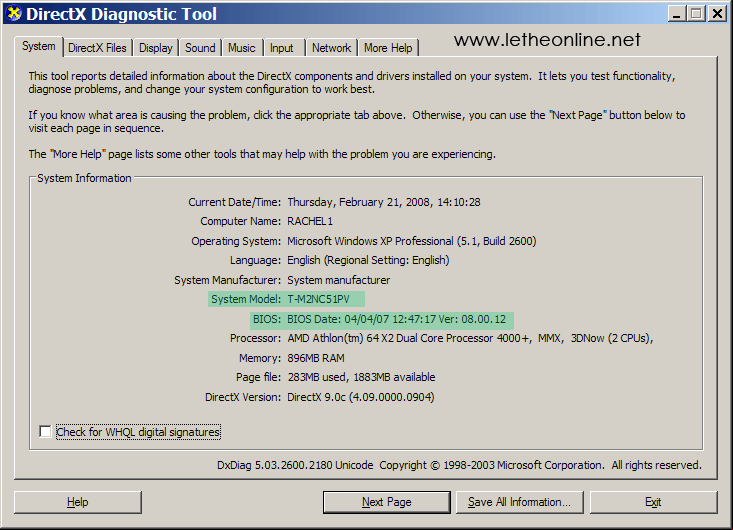This screenshot has width=733, height=530.
Task: Click Language value 'English (Regional Setting: English)'
Action: point(368,260)
